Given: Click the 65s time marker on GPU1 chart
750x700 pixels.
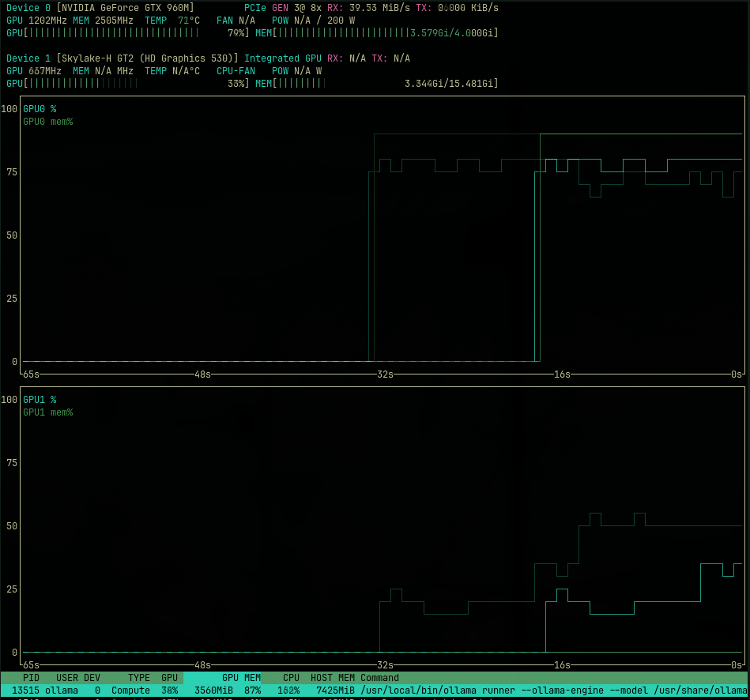Looking at the screenshot, I should point(31,665).
